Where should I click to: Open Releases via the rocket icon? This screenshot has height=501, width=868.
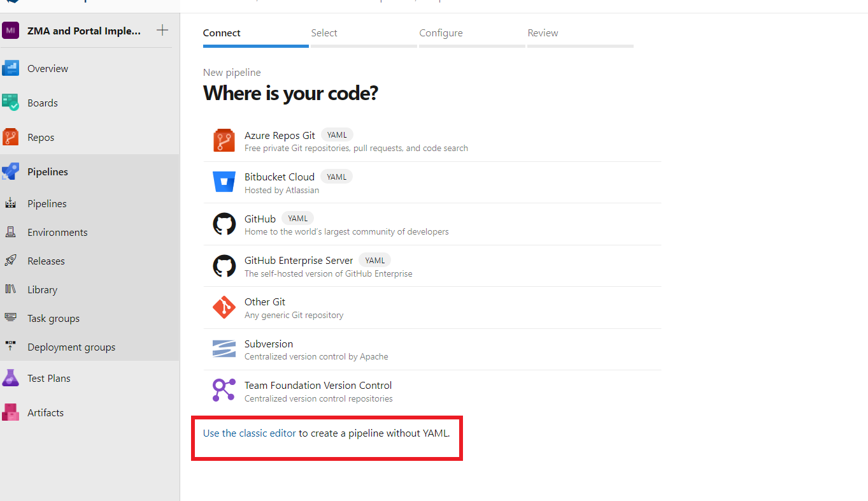coord(11,261)
